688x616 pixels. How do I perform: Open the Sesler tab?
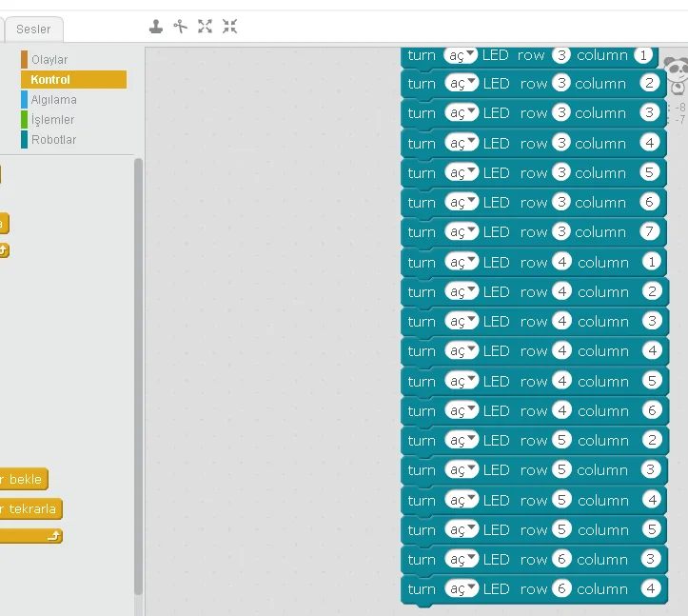(x=33, y=30)
